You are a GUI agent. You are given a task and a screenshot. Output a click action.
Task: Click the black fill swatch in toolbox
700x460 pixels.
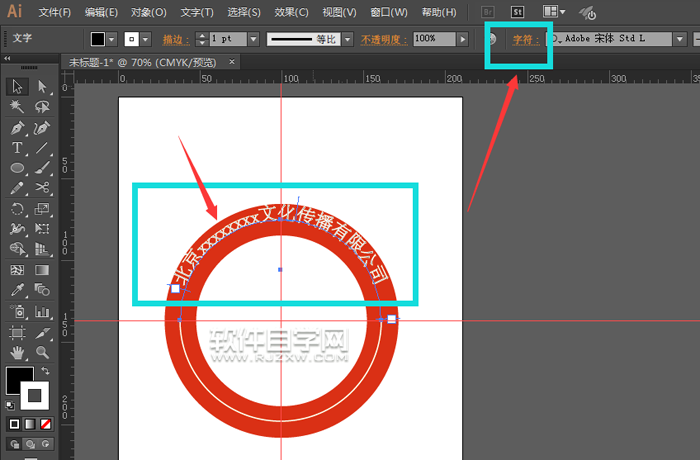[18, 380]
